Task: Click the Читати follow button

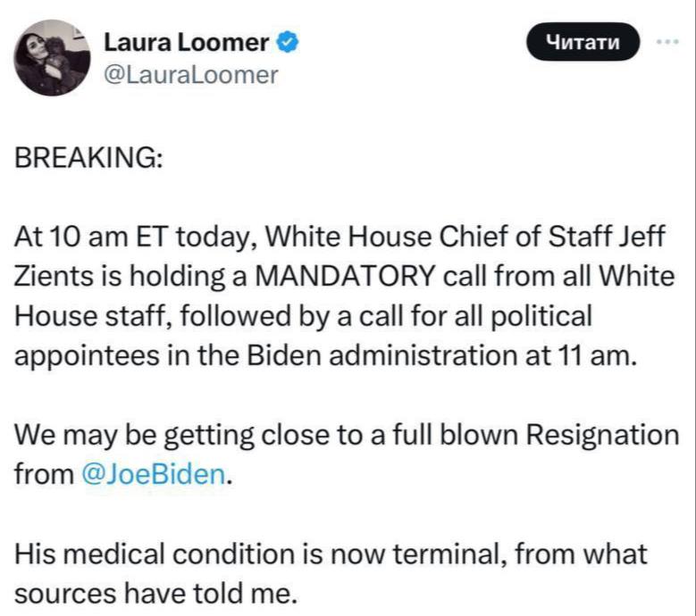Action: 584,42
